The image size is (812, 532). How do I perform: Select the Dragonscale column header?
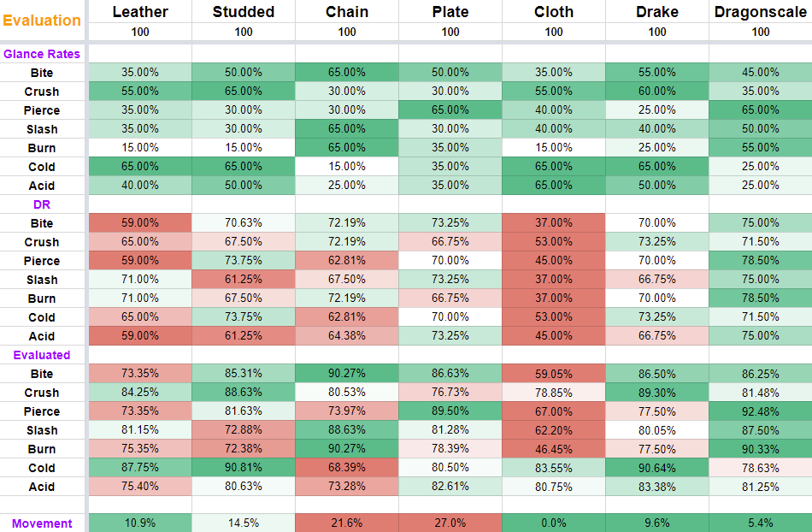(x=761, y=12)
